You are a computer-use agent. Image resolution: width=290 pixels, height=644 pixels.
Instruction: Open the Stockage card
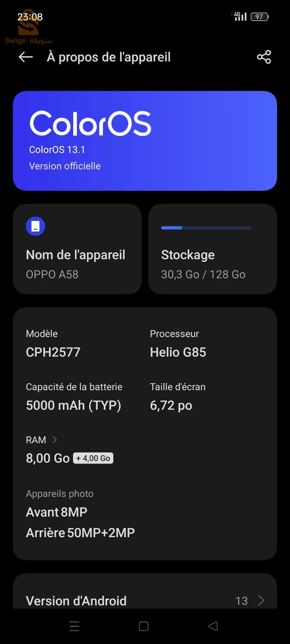213,249
